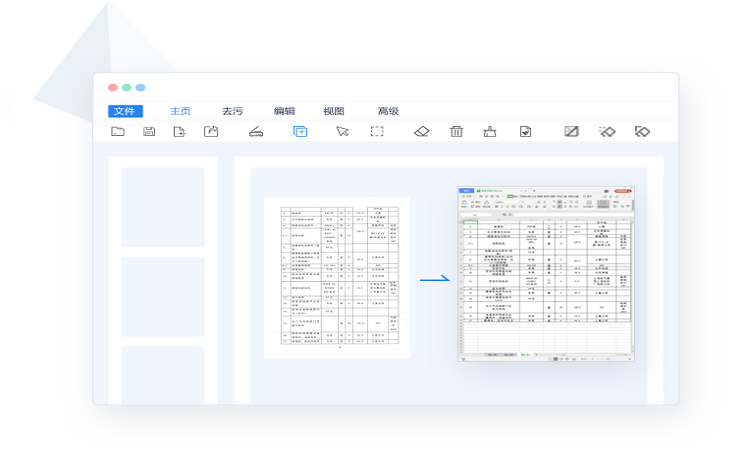Select the second page thumbnail in sidebar
The width and height of the screenshot is (750, 450).
point(163,296)
